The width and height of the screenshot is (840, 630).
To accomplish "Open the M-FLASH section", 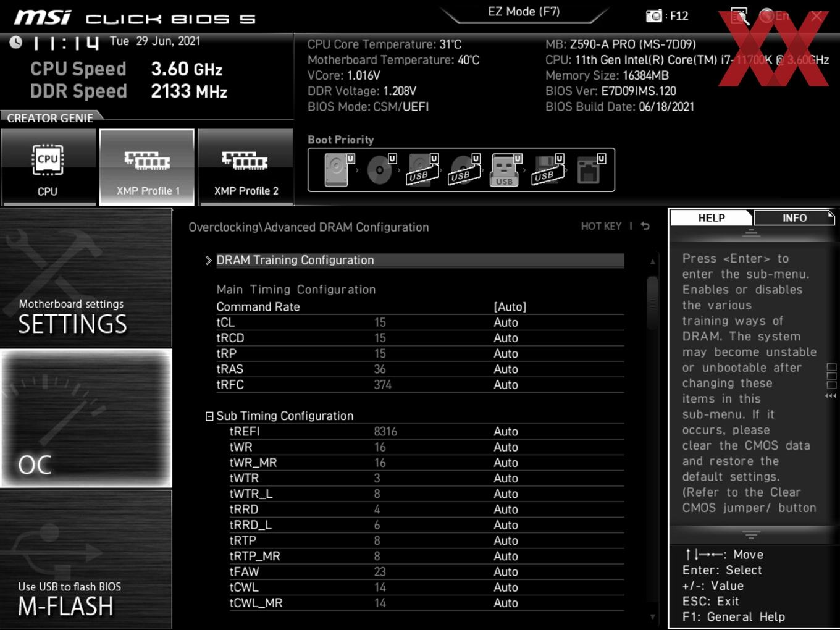I will (86, 560).
